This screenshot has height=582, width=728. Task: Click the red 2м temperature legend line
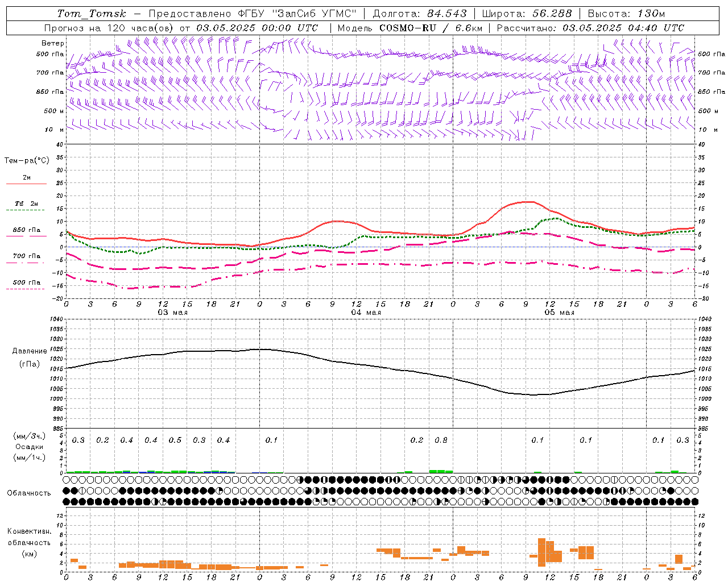point(26,184)
